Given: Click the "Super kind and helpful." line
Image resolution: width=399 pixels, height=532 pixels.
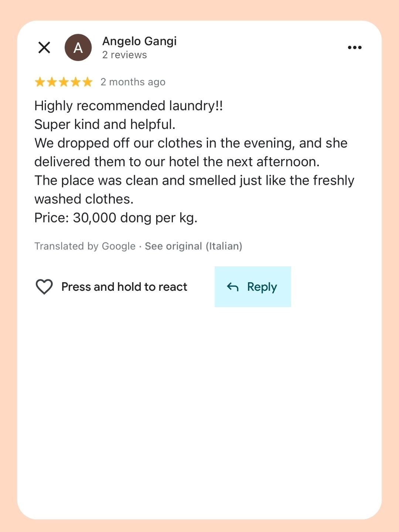Looking at the screenshot, I should coord(105,125).
